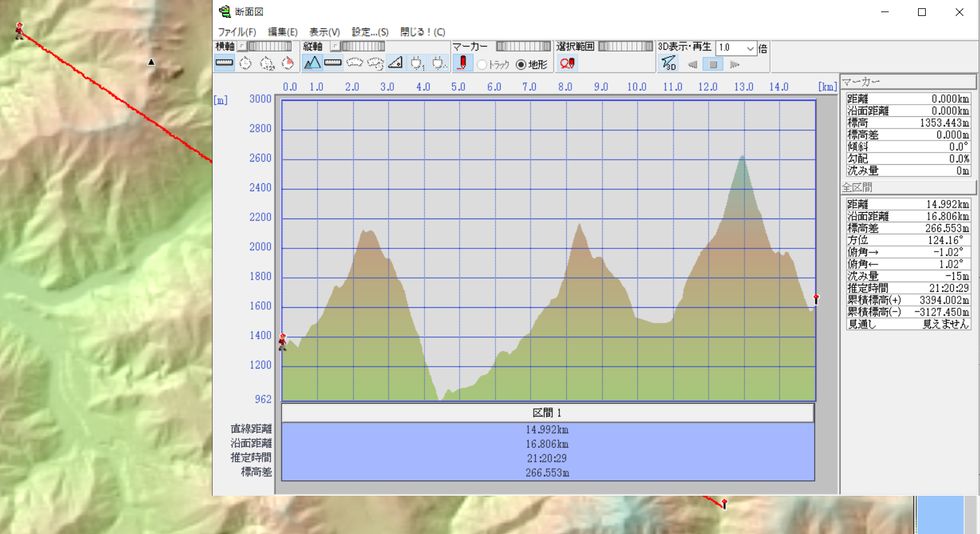Click the first speed gauge icon under 縦軸
This screenshot has width=980, height=534.
pyautogui.click(x=354, y=64)
